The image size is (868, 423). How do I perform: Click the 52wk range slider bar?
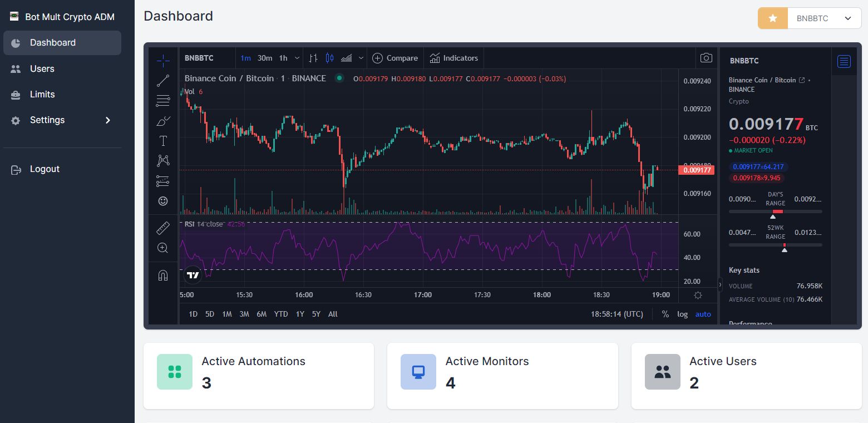(775, 245)
